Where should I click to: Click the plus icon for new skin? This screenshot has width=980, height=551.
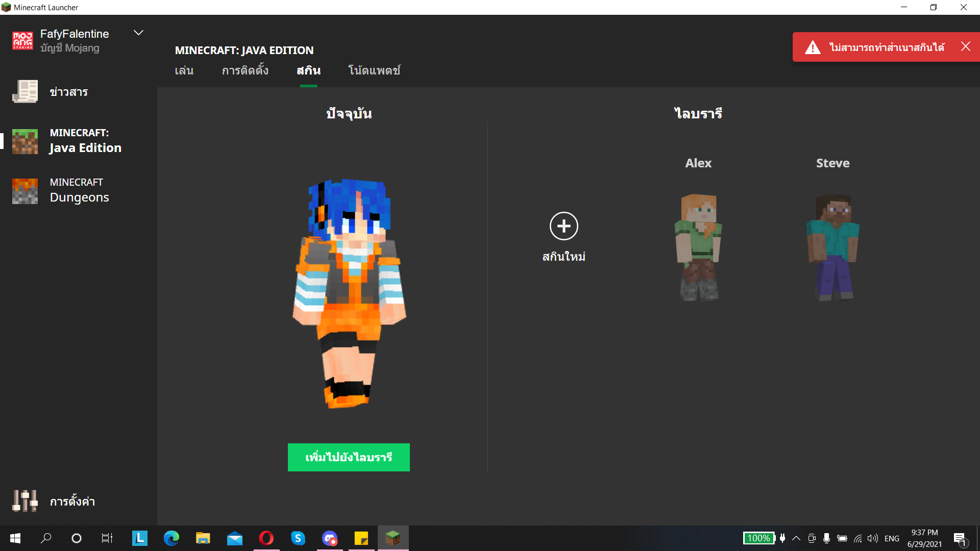click(x=563, y=226)
